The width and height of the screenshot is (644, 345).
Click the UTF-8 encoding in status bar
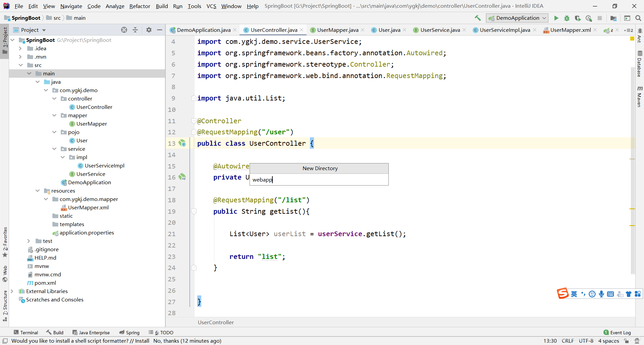586,341
